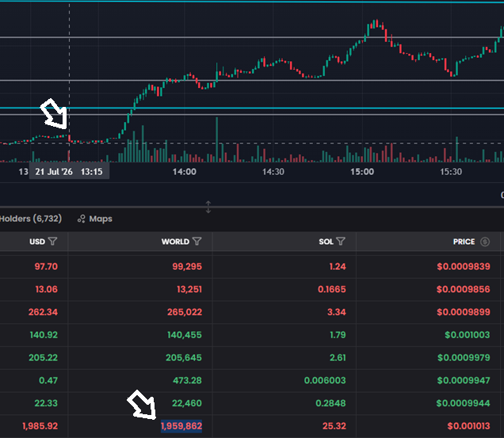Select price $0.0009856
This screenshot has height=438, width=504.
[x=463, y=289]
